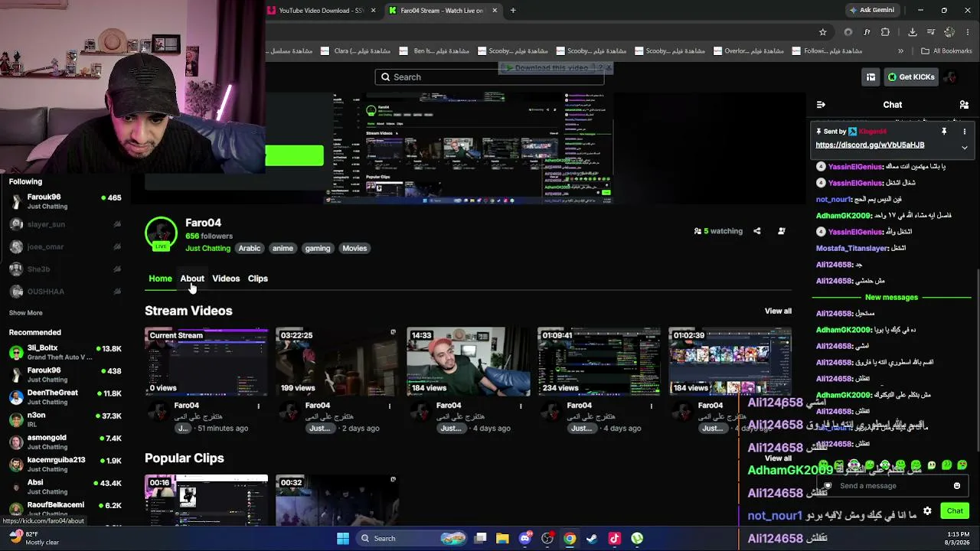Switch to the Home tab
Viewport: 980px width, 551px height.
[x=160, y=279]
